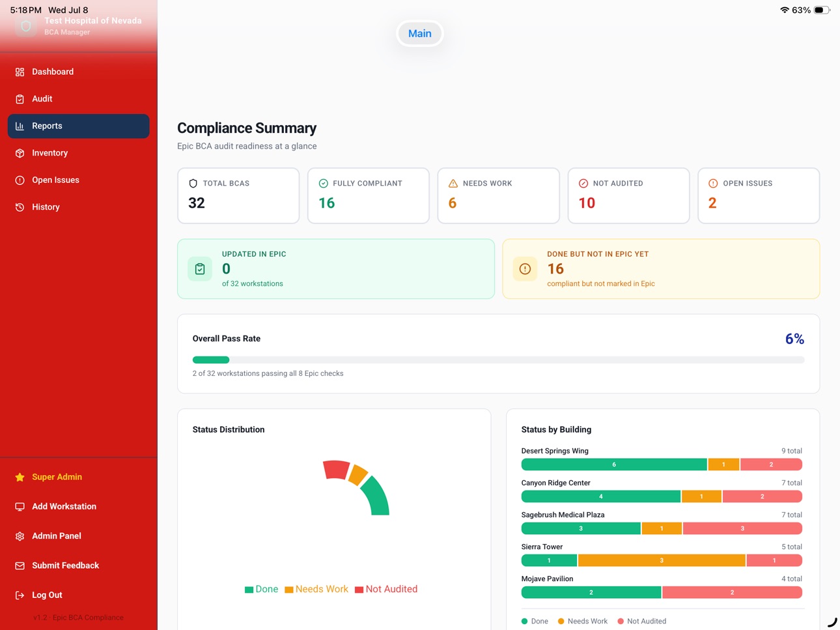Click the Not Audited legend under Status Distribution
Viewport: 840px width, 630px height.
[386, 589]
